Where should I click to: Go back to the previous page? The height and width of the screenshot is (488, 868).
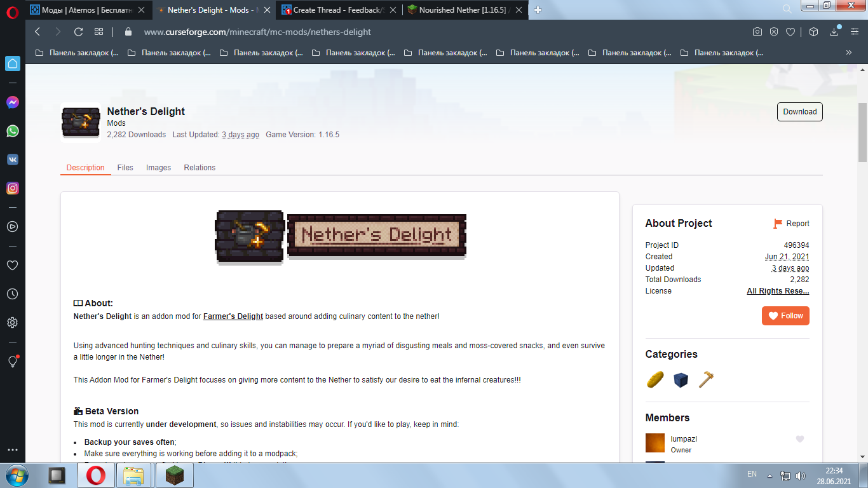click(37, 32)
